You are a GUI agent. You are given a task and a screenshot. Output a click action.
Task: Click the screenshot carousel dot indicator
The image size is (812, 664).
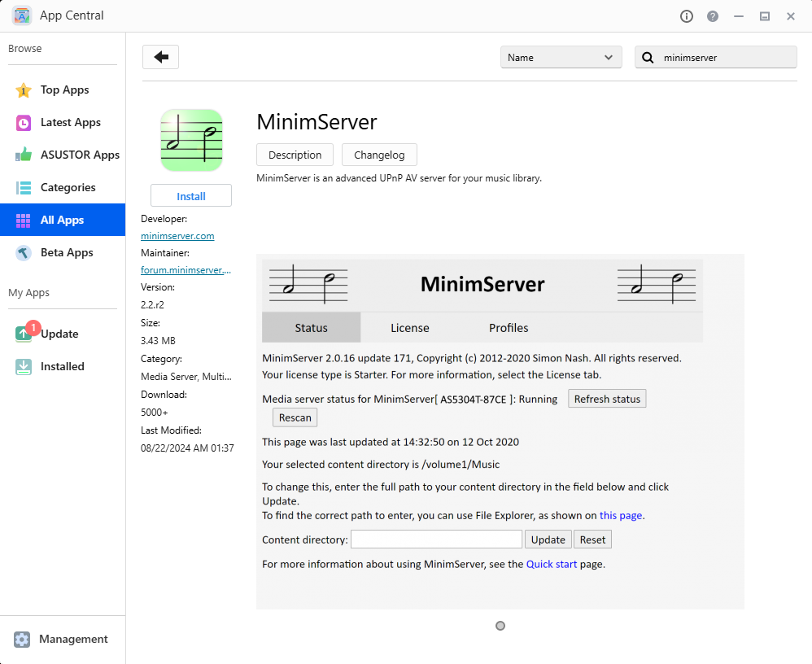coord(500,626)
